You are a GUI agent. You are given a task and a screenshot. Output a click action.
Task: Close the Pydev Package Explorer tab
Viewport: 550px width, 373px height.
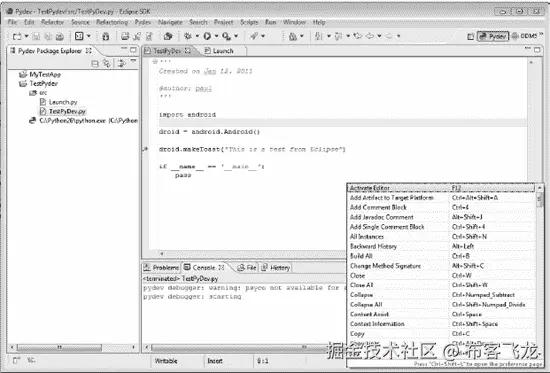pos(89,51)
